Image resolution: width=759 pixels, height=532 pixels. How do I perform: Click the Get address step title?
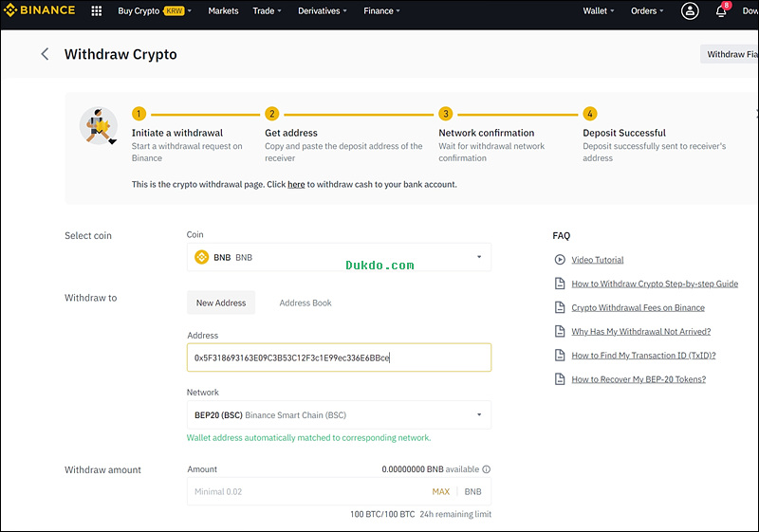[291, 133]
